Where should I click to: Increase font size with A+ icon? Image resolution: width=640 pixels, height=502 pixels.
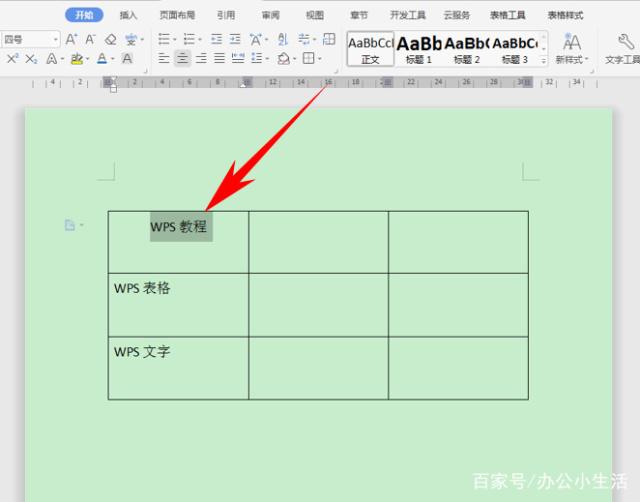(x=71, y=40)
